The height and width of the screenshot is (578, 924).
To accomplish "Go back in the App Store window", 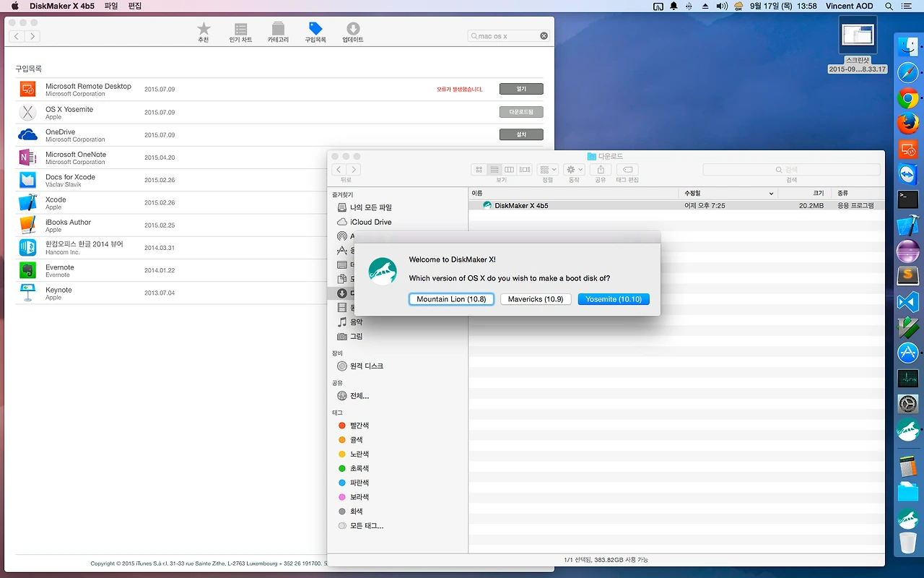I will 17,36.
